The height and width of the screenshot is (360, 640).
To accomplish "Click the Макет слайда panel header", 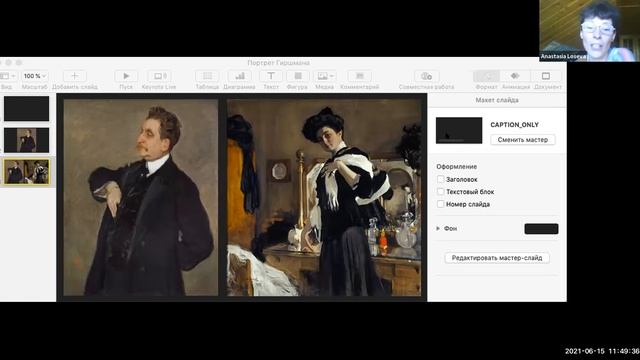I will [497, 100].
